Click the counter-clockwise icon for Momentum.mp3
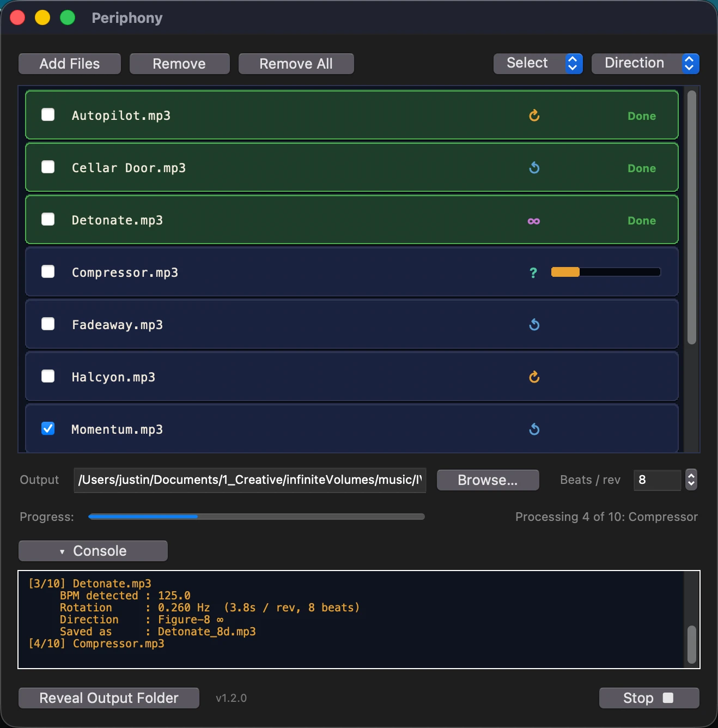This screenshot has width=718, height=728. tap(534, 429)
